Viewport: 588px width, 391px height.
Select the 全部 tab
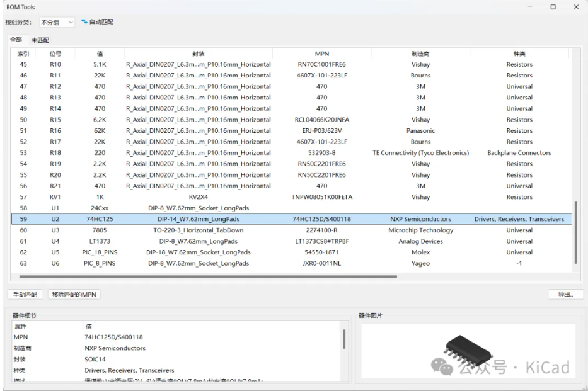[16, 40]
